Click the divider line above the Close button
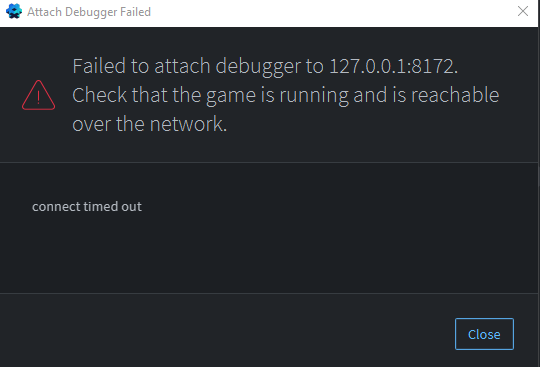Screen dimensions: 540x367 click(269, 293)
